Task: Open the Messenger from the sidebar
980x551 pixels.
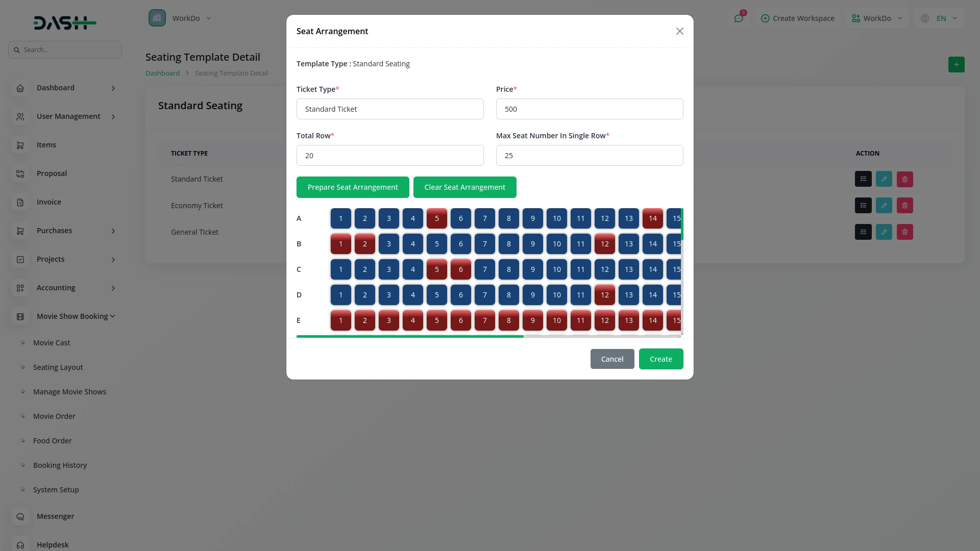Action: pyautogui.click(x=55, y=516)
